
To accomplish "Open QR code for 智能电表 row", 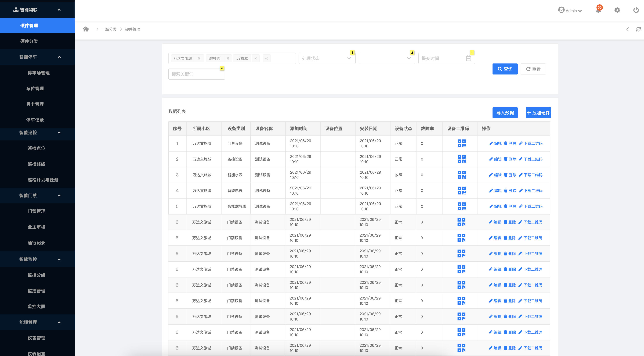I will tap(461, 191).
